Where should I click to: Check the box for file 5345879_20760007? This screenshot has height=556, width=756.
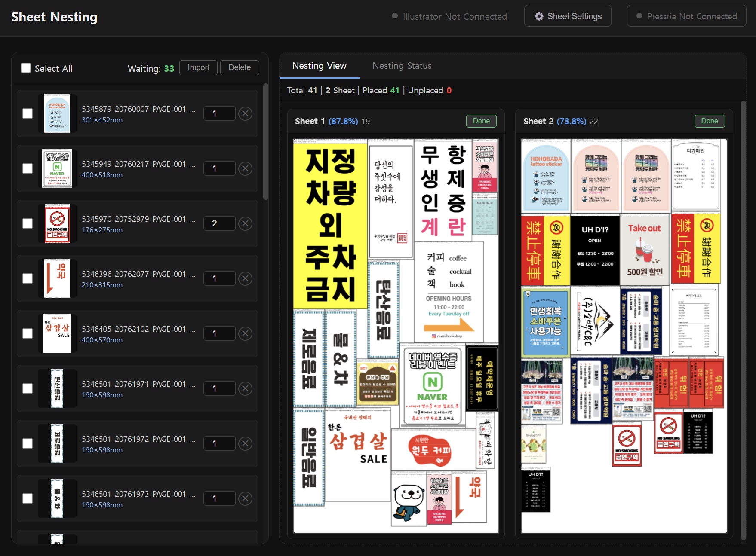point(28,113)
